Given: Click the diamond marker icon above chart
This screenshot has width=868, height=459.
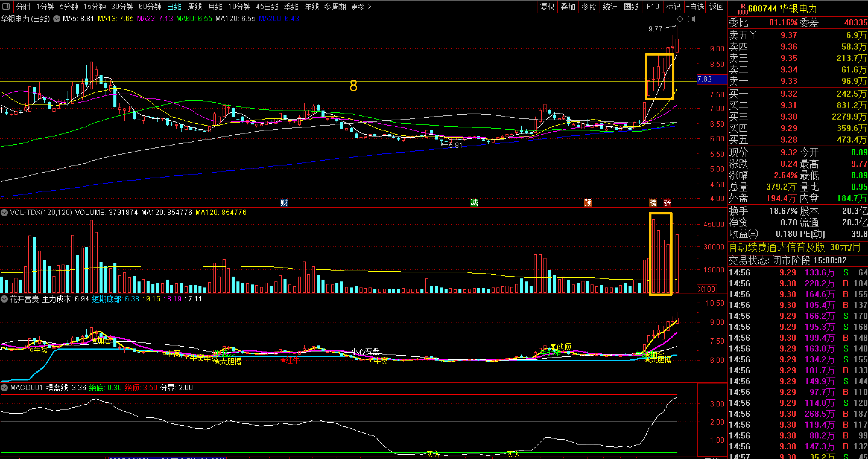Looking at the screenshot, I should click(680, 19).
